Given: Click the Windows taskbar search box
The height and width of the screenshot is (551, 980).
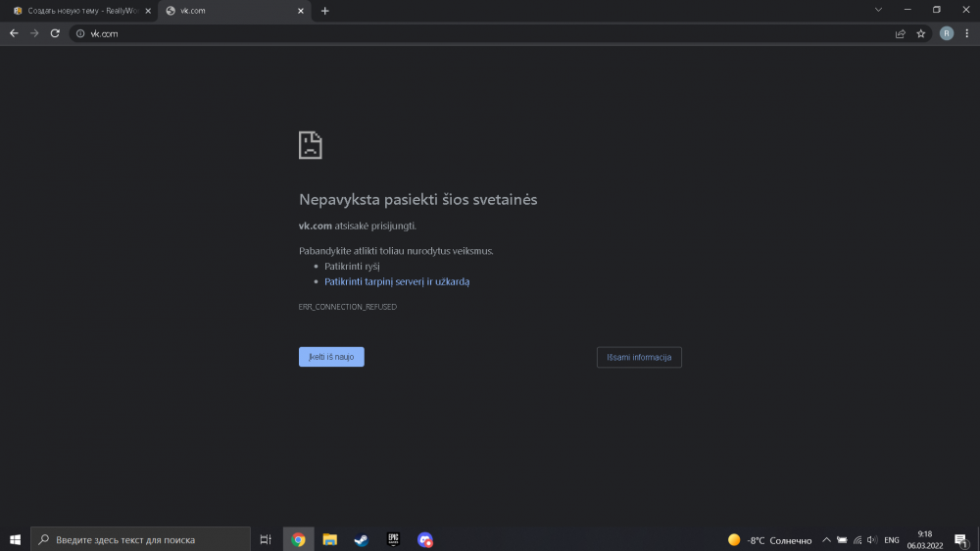Looking at the screenshot, I should (x=140, y=539).
